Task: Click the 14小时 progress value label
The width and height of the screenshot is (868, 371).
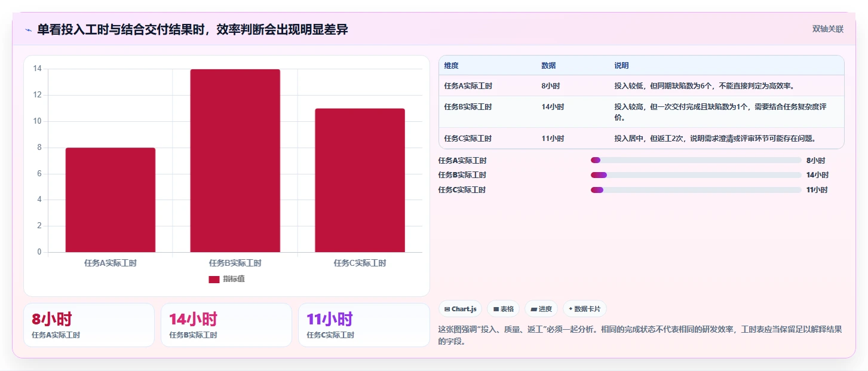Action: [x=817, y=175]
